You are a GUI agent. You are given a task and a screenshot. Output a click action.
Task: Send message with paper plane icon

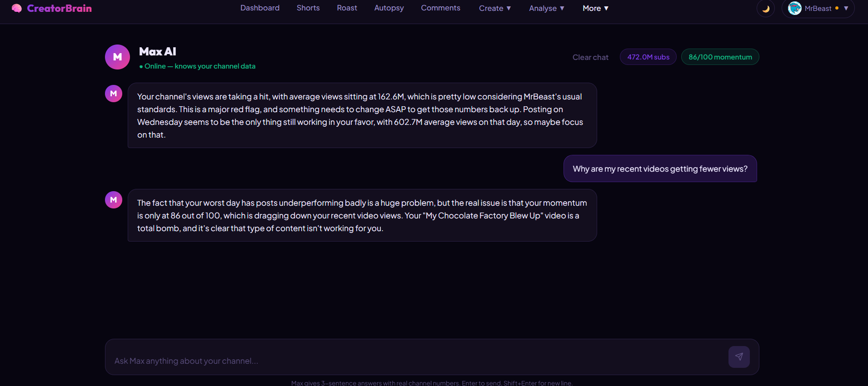tap(739, 357)
